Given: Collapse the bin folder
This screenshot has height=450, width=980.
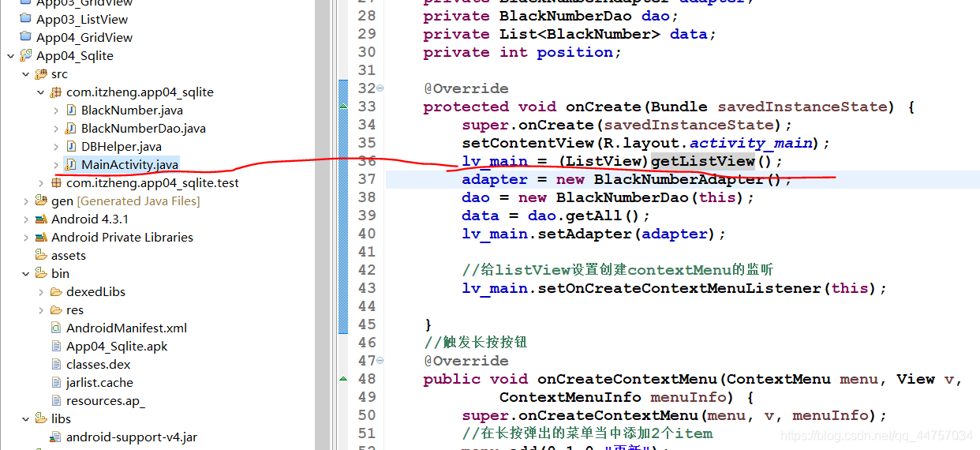Looking at the screenshot, I should pos(25,273).
